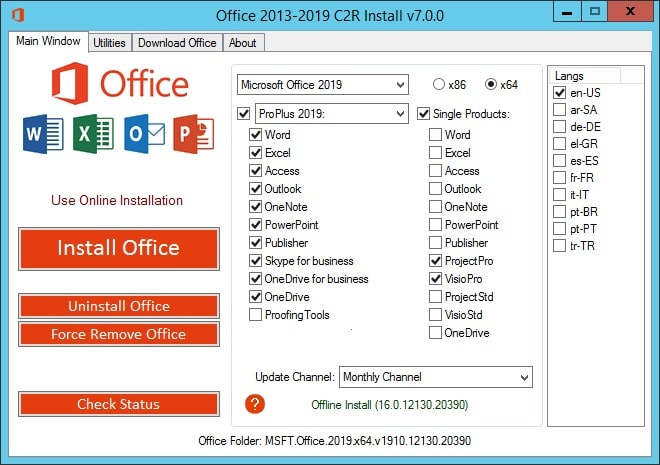
Task: Click the large Office logo image
Action: pos(118,85)
